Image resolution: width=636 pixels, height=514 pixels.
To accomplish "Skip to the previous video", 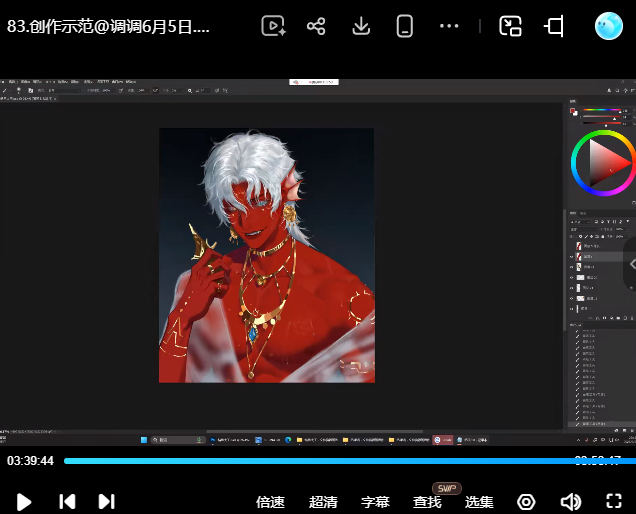I will (67, 501).
